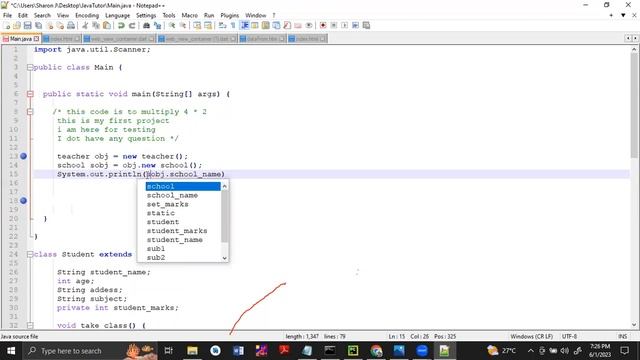Open the Document Map toolbar icon
This screenshot has width=640, height=360.
point(265,25)
